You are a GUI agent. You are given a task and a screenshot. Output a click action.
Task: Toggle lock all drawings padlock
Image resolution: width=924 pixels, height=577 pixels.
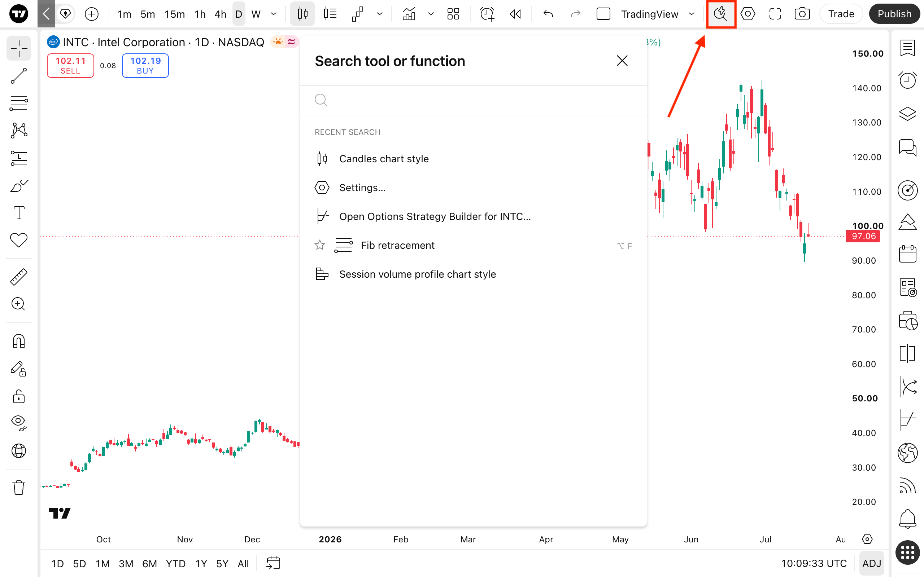(19, 396)
